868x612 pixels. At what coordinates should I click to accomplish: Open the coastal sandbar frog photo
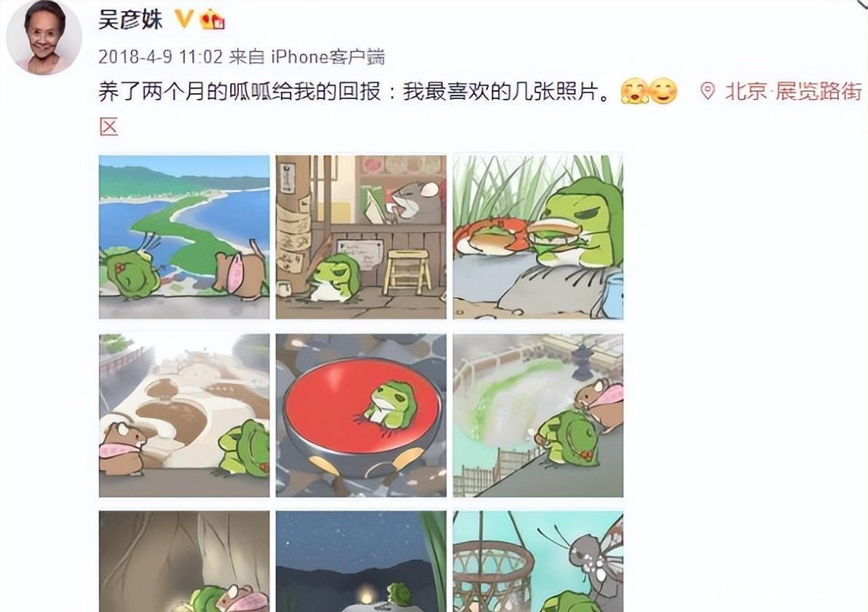(184, 237)
